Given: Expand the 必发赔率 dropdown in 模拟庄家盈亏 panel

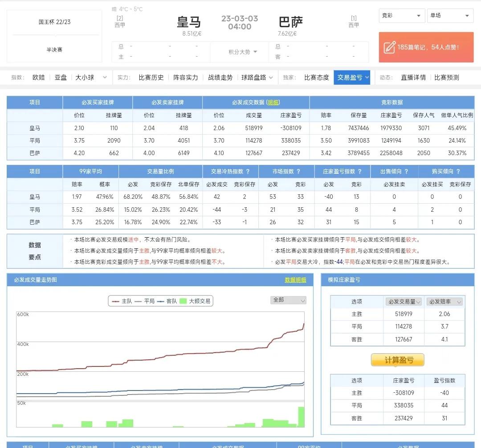Looking at the screenshot, I should (445, 301).
